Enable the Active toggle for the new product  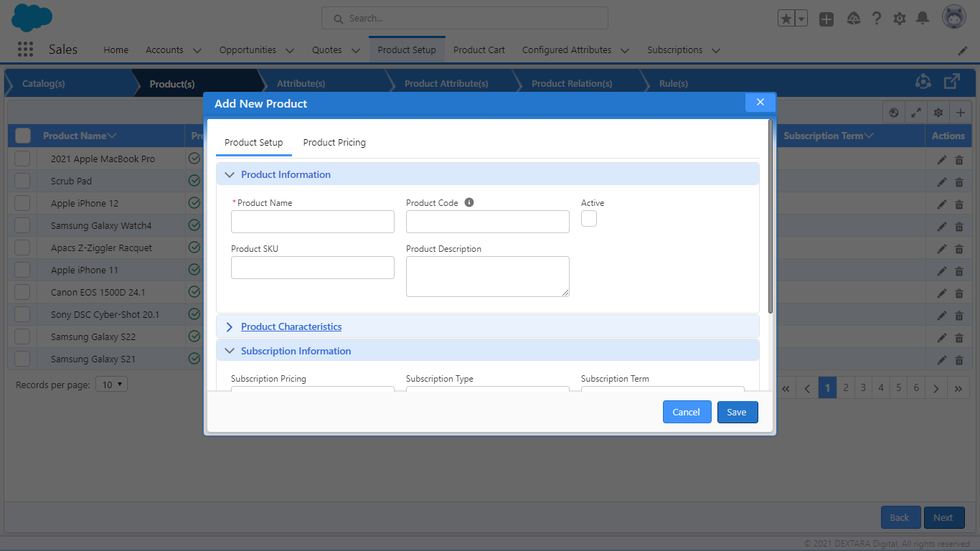pyautogui.click(x=589, y=219)
